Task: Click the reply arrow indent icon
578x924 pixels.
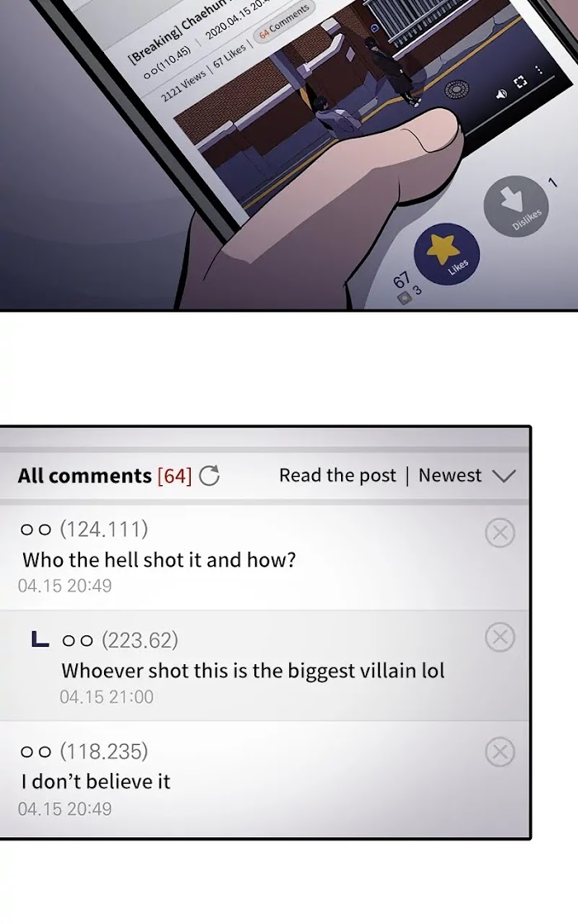Action: coord(40,639)
